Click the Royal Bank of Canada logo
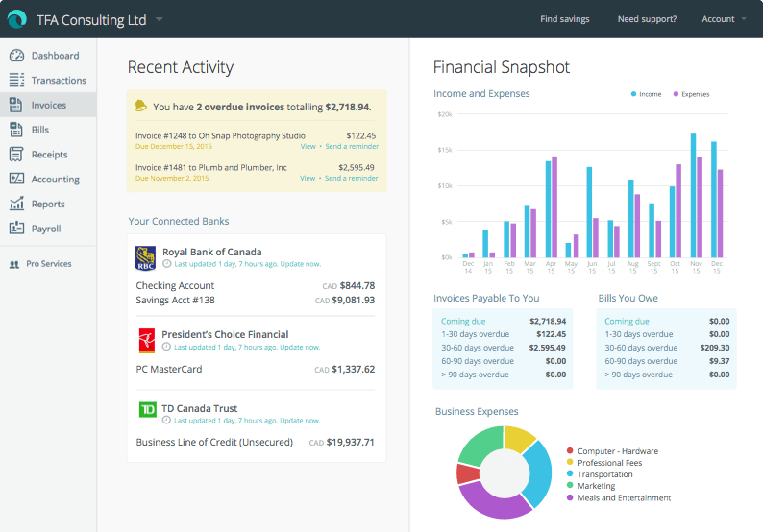Viewport: 763px width, 532px height. click(x=146, y=257)
